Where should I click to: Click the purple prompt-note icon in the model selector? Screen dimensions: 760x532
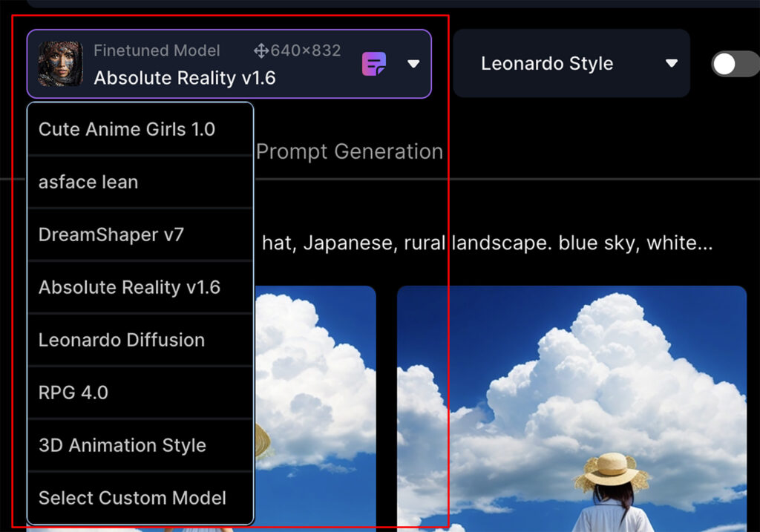click(x=374, y=64)
